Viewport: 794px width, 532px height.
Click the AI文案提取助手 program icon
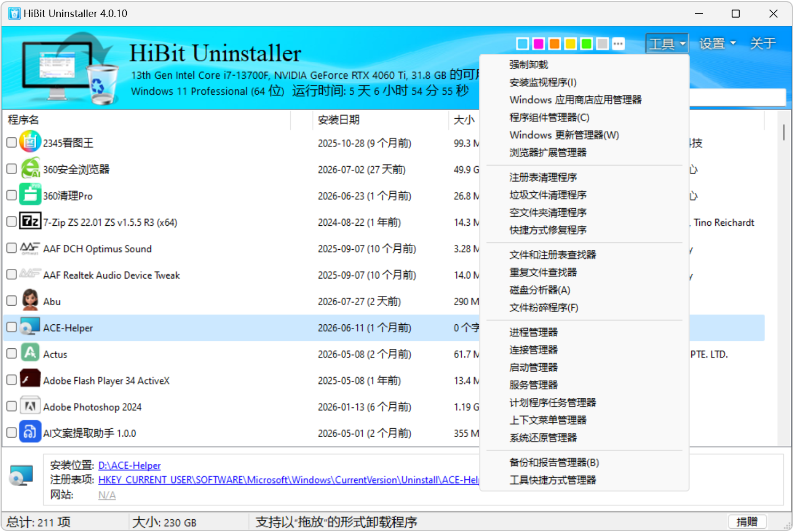pos(30,432)
